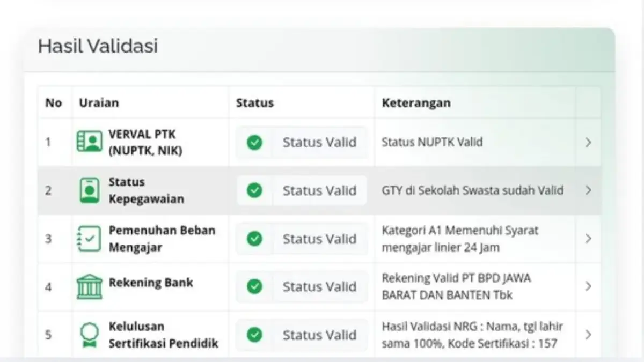
Task: Click the green checkmark beside VERVAL PTK status
Action: 254,143
